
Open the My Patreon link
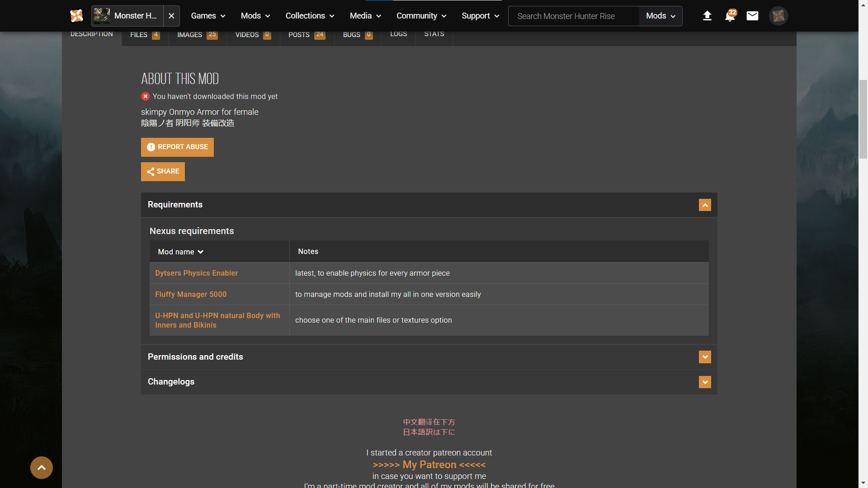[x=429, y=465]
